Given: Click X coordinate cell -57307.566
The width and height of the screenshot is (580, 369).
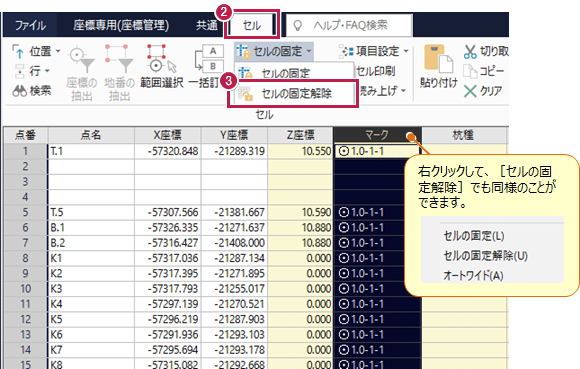Looking at the screenshot, I should [x=168, y=212].
